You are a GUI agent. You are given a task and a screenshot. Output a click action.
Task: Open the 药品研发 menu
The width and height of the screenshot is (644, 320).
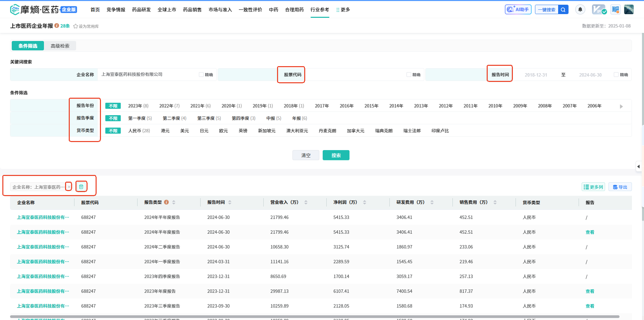click(x=142, y=9)
